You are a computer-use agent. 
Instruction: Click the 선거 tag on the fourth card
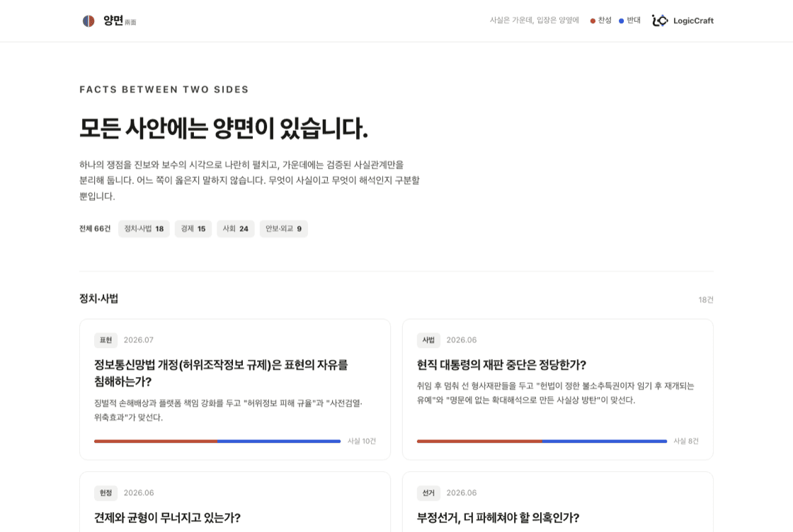click(428, 492)
